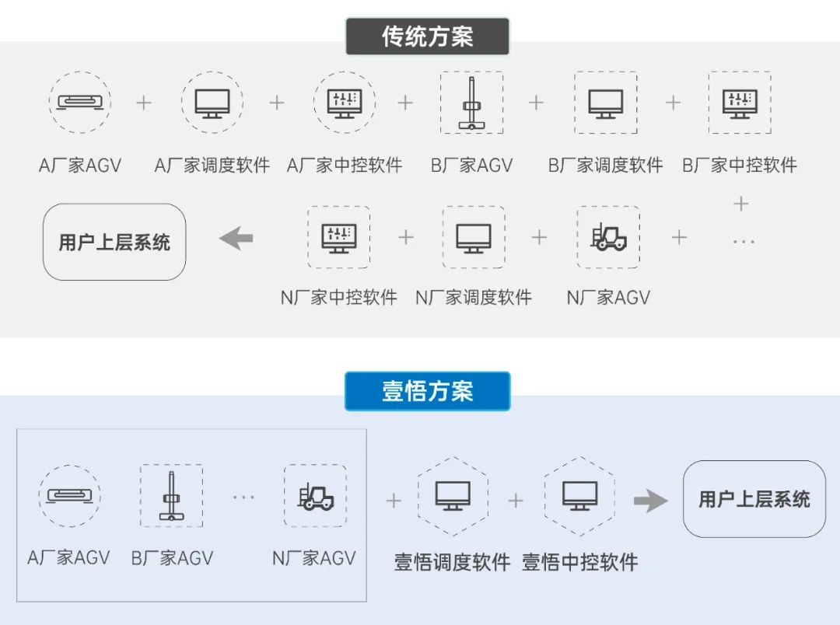Click 用户上层系统 box in 传统方案
The width and height of the screenshot is (840, 625).
(x=114, y=242)
